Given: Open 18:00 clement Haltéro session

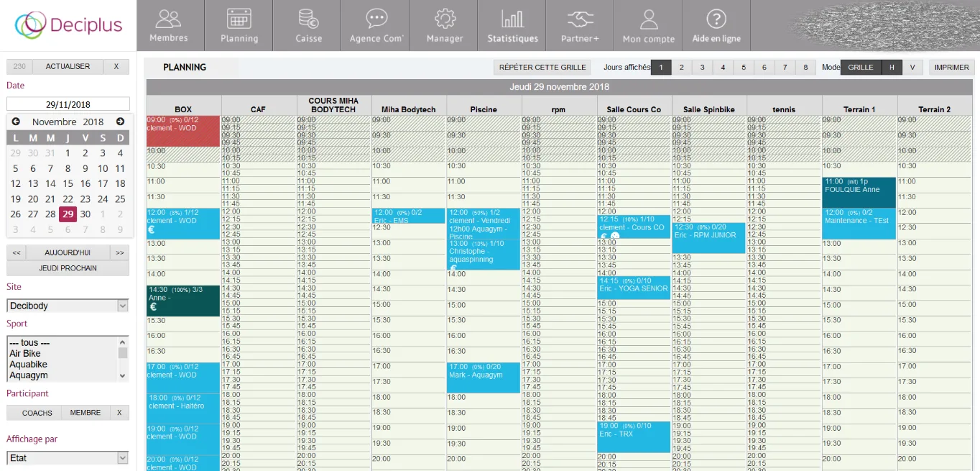Looking at the screenshot, I should 183,408.
